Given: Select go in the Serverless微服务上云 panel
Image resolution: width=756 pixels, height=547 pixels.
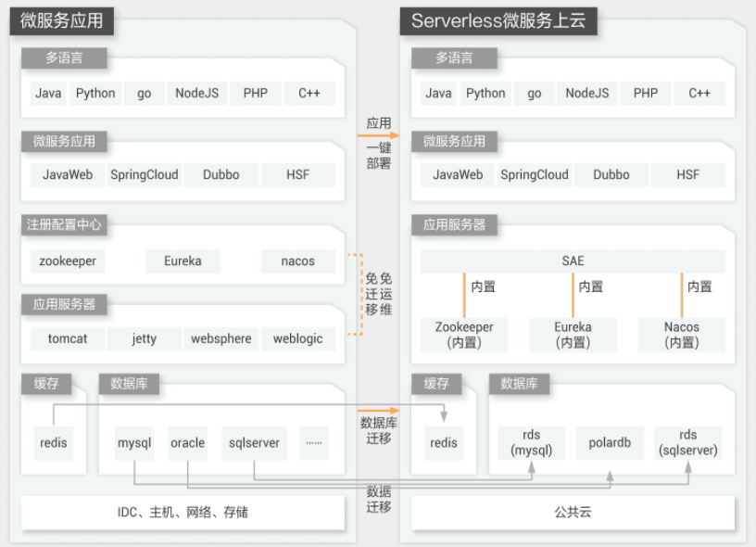Looking at the screenshot, I should pyautogui.click(x=535, y=93).
